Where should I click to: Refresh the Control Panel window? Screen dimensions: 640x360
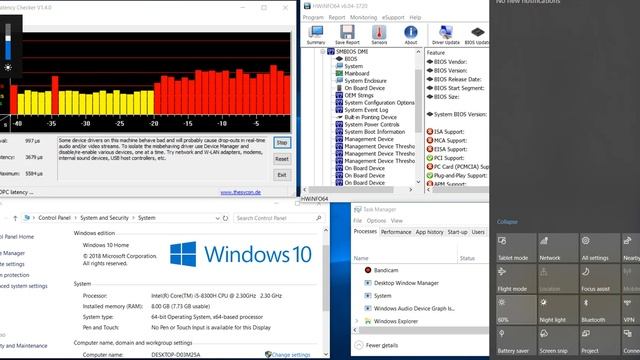225,218
